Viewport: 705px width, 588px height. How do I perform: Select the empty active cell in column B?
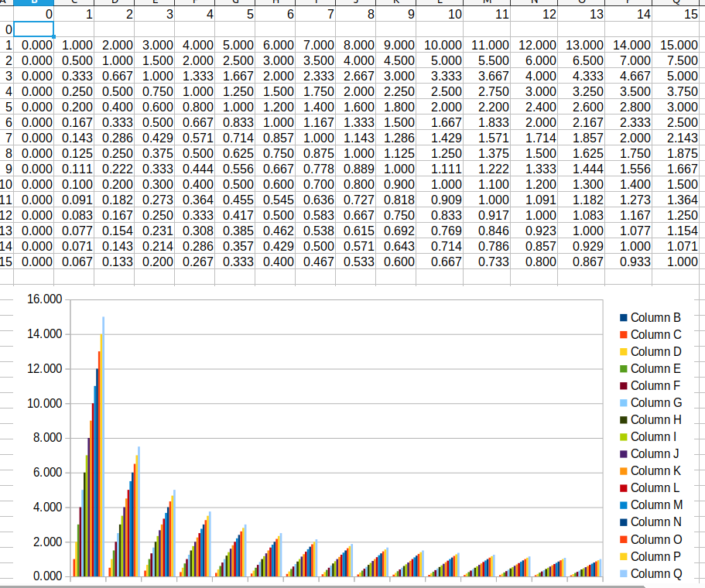(33, 29)
